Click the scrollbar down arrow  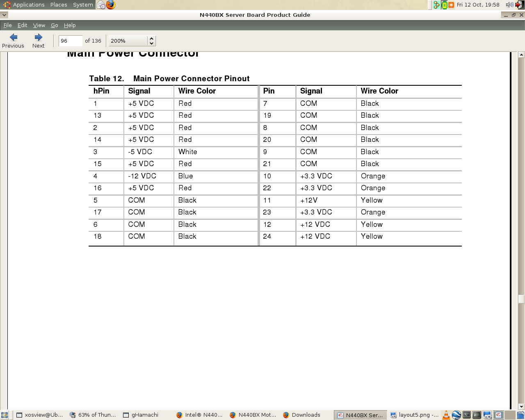[521, 406]
